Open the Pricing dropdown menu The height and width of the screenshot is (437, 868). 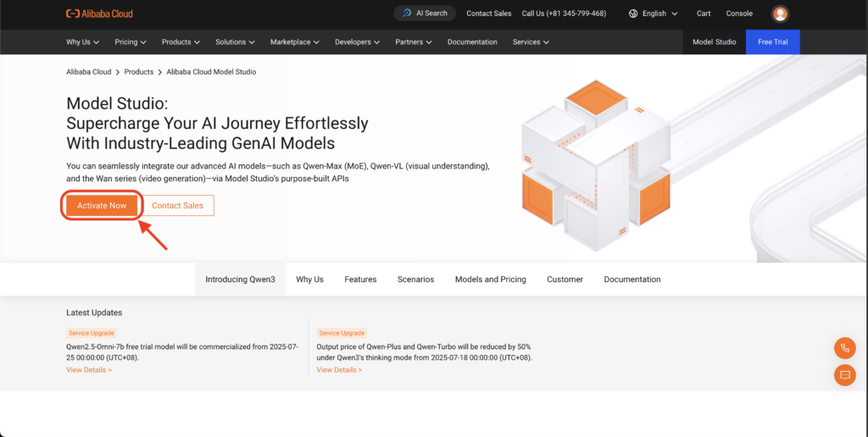pos(130,42)
